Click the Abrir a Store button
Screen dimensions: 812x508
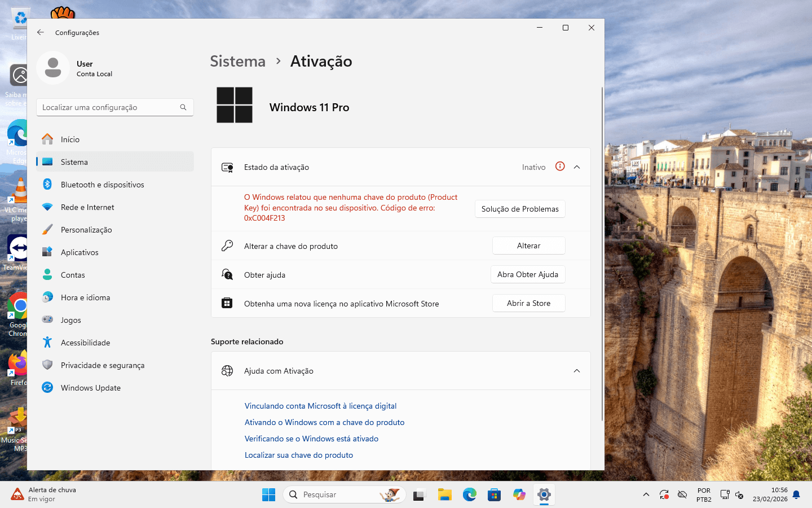pyautogui.click(x=529, y=303)
